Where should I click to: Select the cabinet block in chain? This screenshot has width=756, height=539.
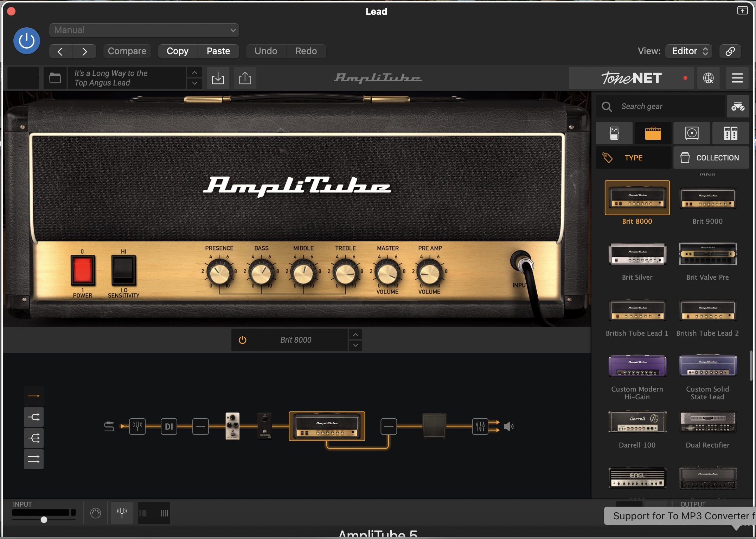coord(434,426)
